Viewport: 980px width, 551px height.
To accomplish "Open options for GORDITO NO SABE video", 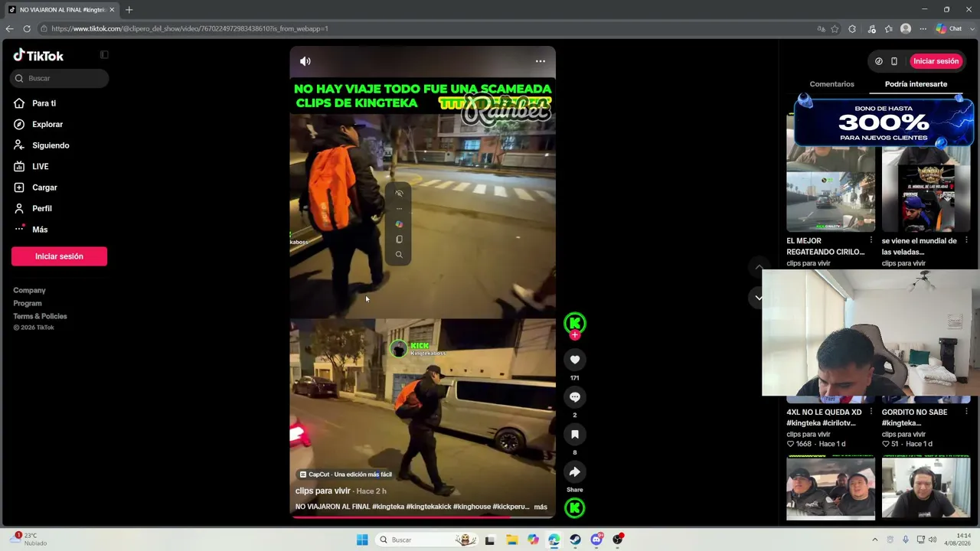I will click(965, 412).
